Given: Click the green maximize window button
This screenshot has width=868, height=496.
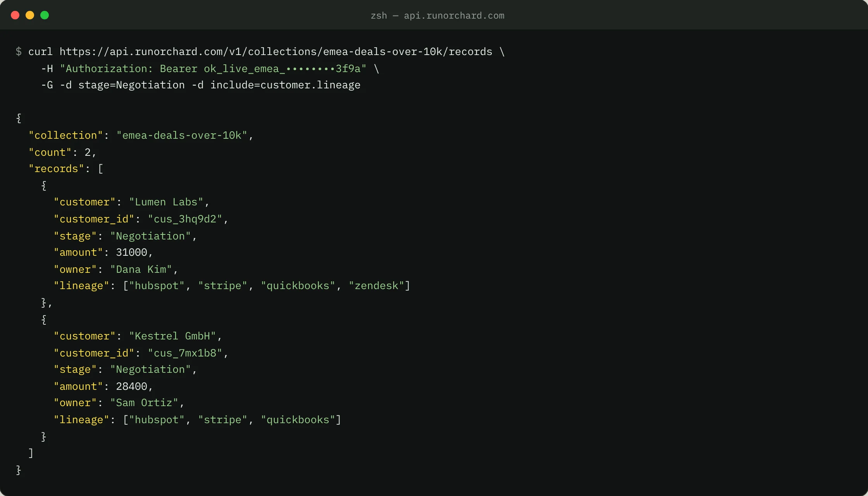Looking at the screenshot, I should click(x=45, y=15).
